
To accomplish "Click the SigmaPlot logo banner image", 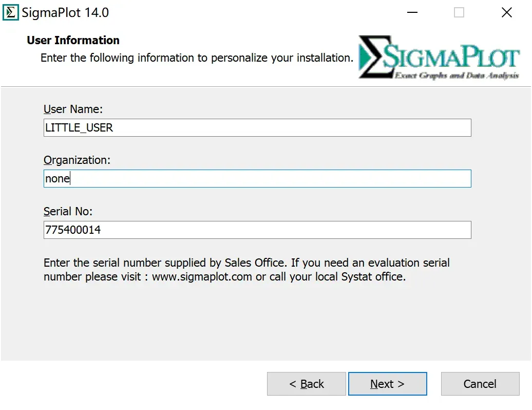I will tap(439, 58).
